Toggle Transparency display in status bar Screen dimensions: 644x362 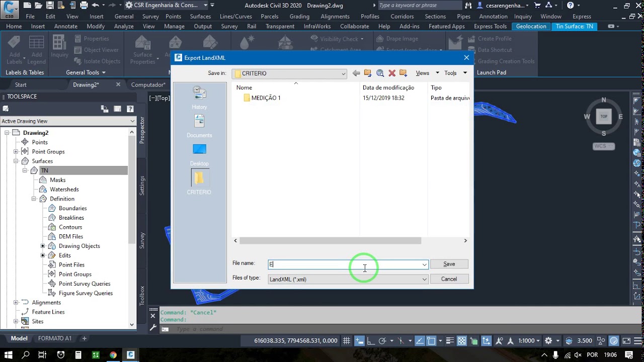(462, 340)
